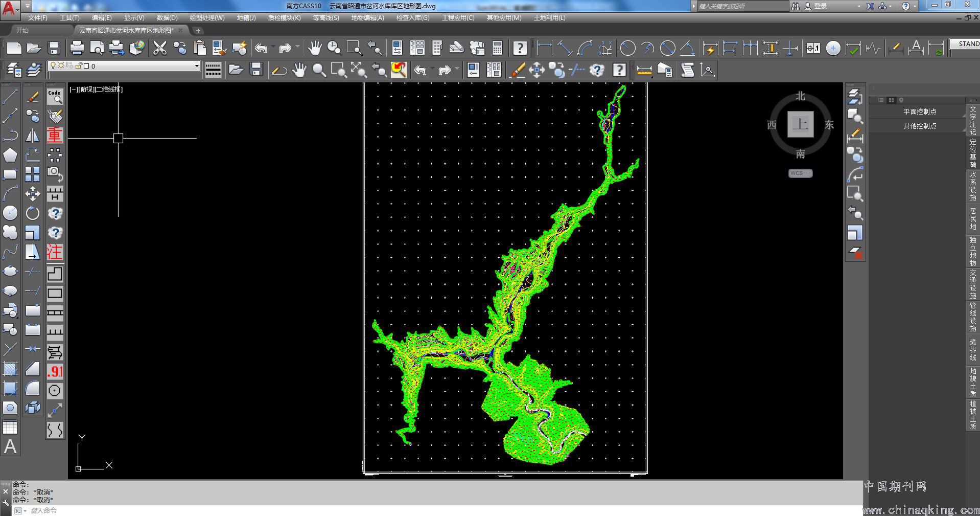Viewport: 980px width, 516px height.
Task: Expand the quick access toolbar dropdown arrow
Action: [27, 6]
